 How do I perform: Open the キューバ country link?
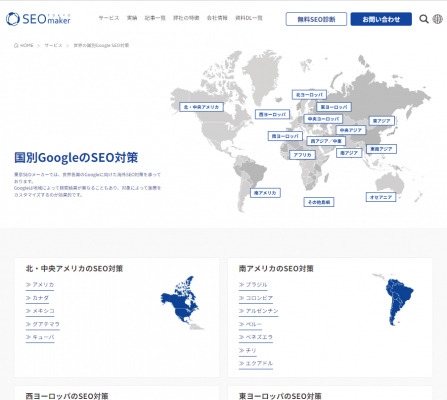point(40,337)
